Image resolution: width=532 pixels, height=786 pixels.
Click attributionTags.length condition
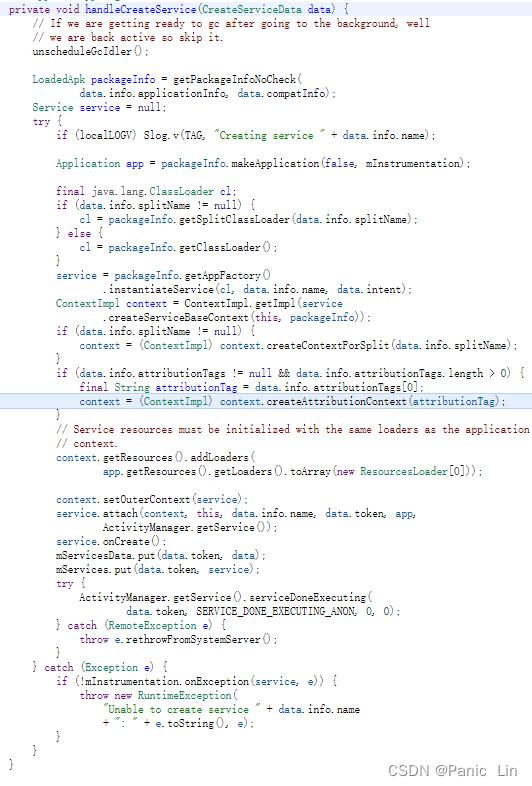pos(403,373)
